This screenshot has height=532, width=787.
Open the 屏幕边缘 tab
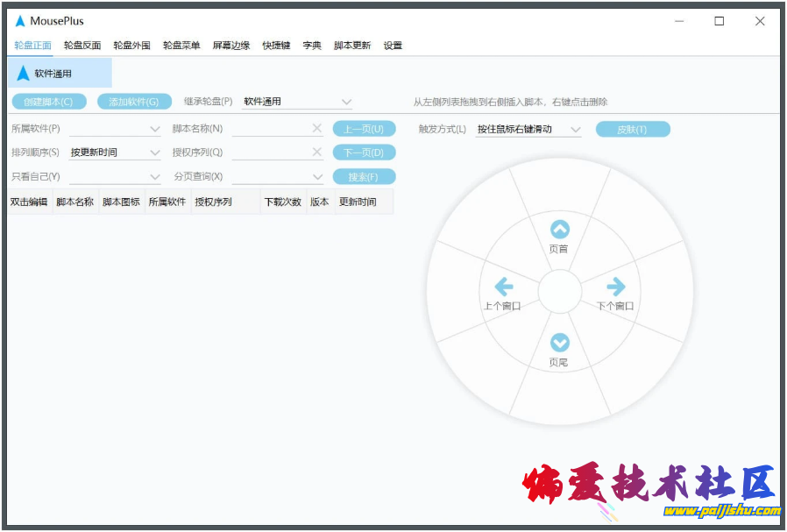pyautogui.click(x=230, y=46)
